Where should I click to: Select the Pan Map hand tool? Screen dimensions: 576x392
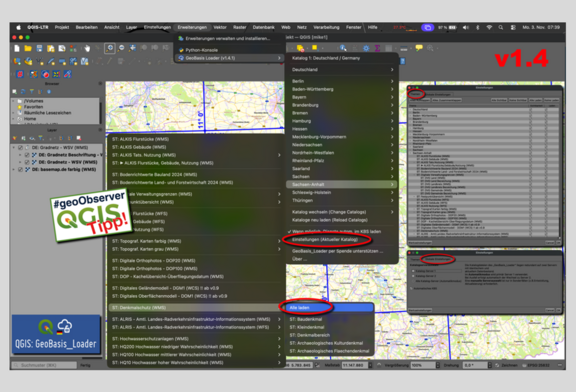tap(87, 48)
